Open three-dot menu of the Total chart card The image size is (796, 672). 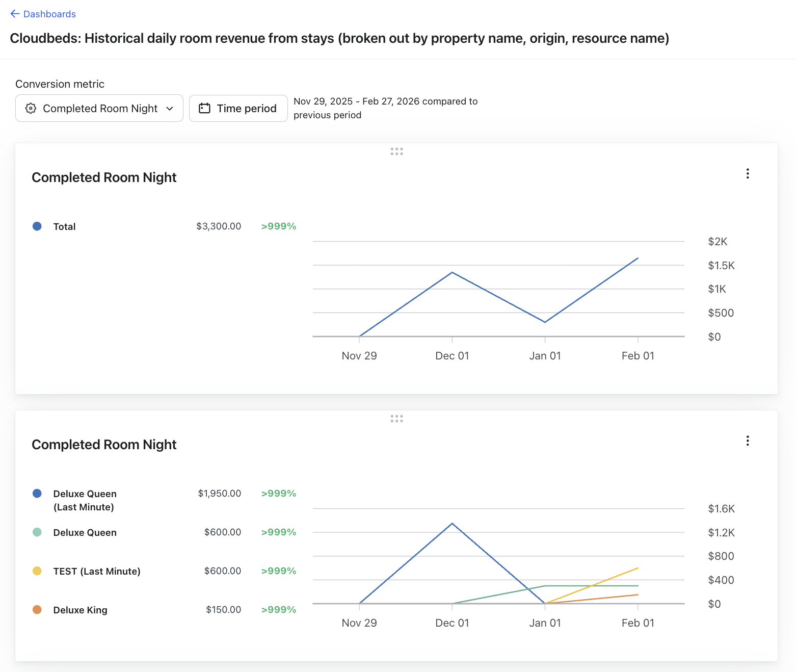click(747, 174)
